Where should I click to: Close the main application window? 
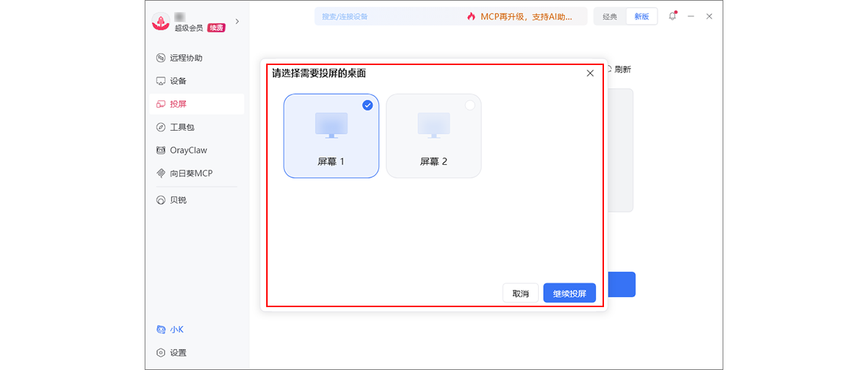coord(710,16)
